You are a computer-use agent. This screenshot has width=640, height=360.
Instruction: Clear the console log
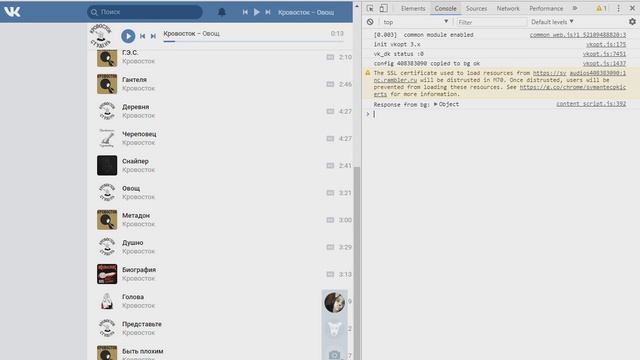pyautogui.click(x=370, y=22)
